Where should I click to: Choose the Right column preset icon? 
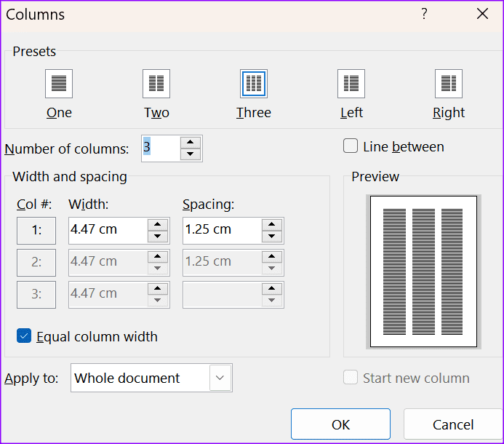pos(449,84)
